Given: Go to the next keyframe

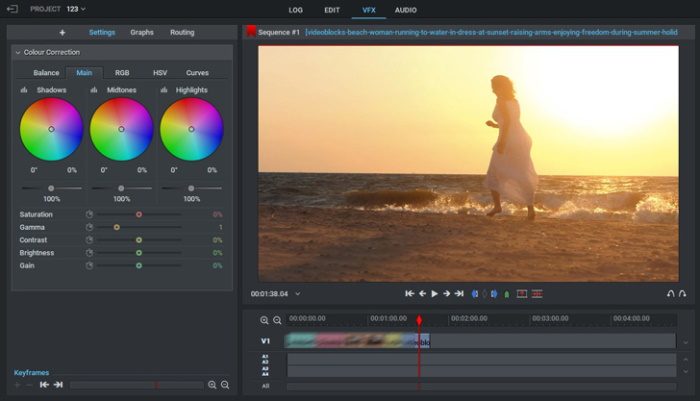Looking at the screenshot, I should [58, 385].
